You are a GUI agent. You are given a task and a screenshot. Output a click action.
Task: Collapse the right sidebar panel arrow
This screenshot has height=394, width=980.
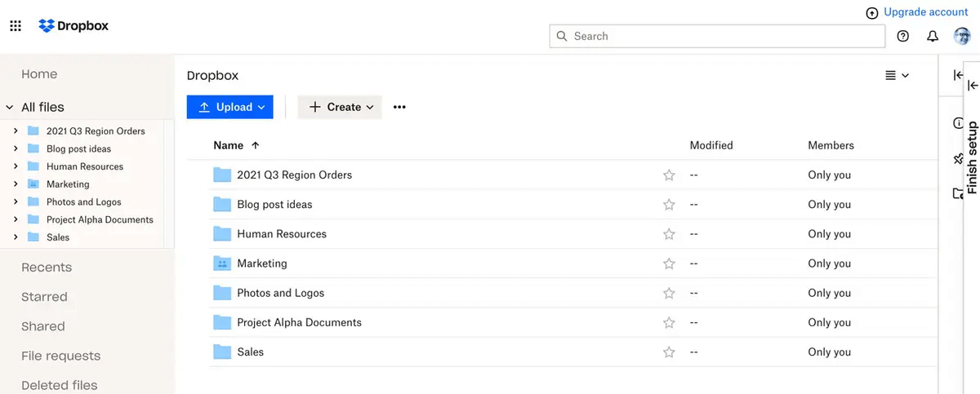pyautogui.click(x=959, y=75)
